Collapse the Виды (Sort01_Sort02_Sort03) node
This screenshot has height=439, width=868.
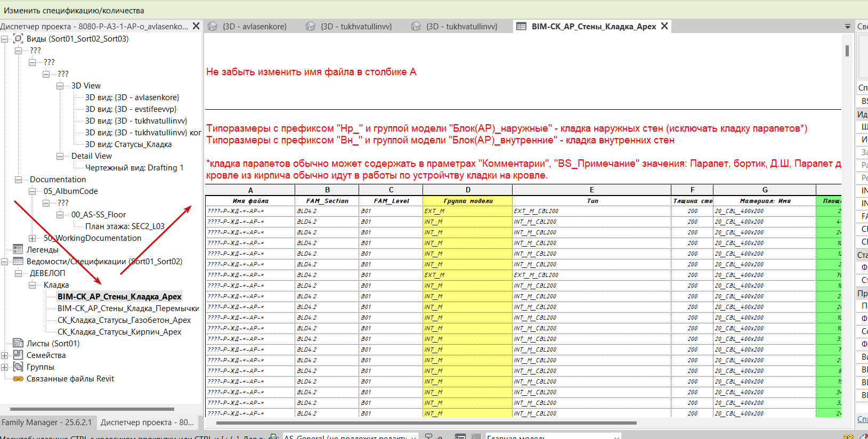click(x=5, y=38)
